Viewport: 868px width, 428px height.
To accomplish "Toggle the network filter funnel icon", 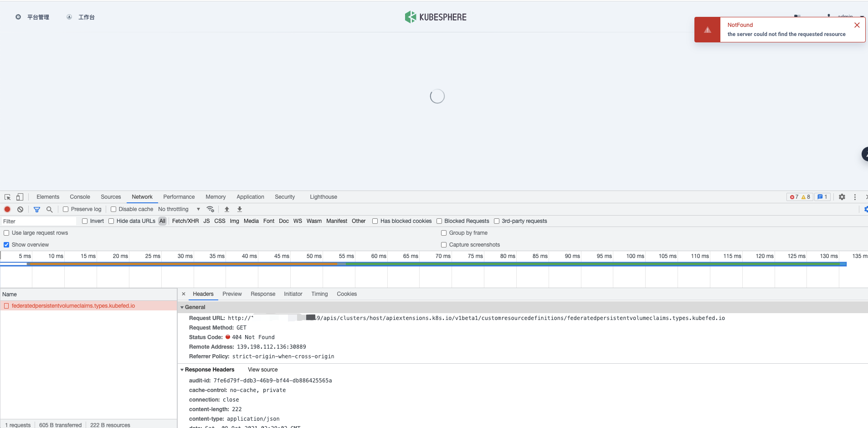I will 37,209.
